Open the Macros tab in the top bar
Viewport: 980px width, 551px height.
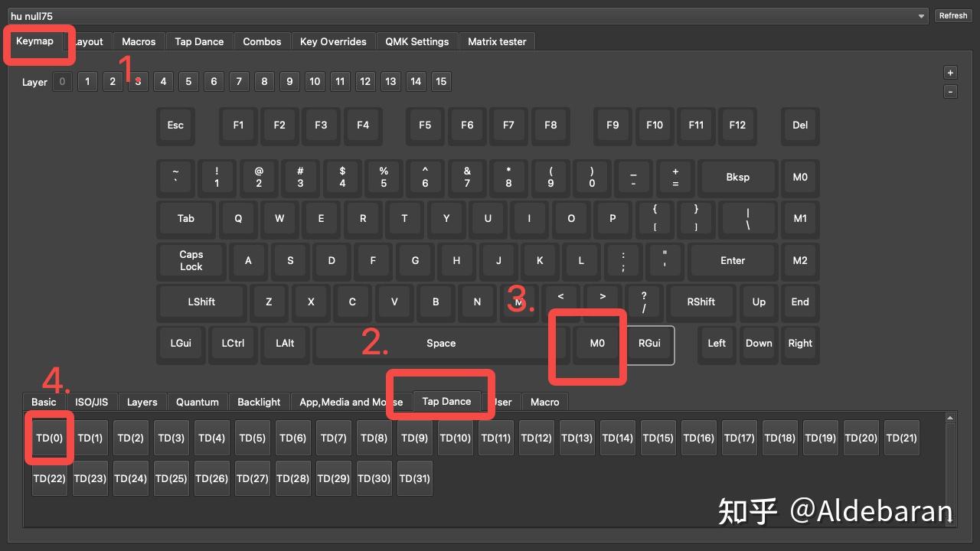[x=139, y=41]
